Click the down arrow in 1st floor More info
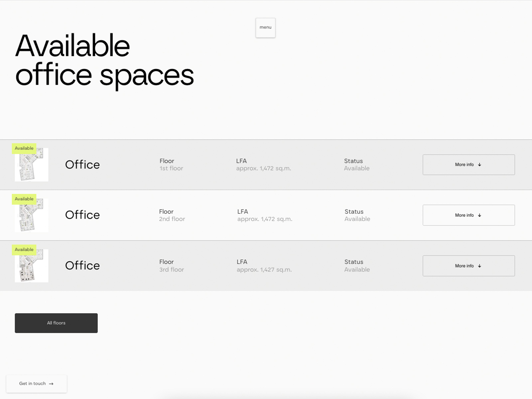Image resolution: width=532 pixels, height=399 pixels. (479, 165)
